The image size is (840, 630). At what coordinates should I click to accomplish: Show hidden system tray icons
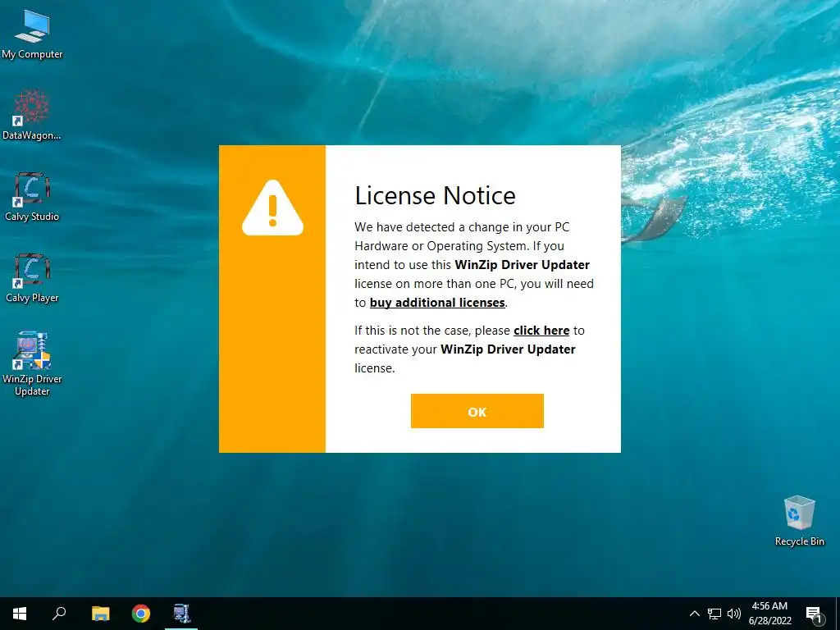click(x=694, y=614)
